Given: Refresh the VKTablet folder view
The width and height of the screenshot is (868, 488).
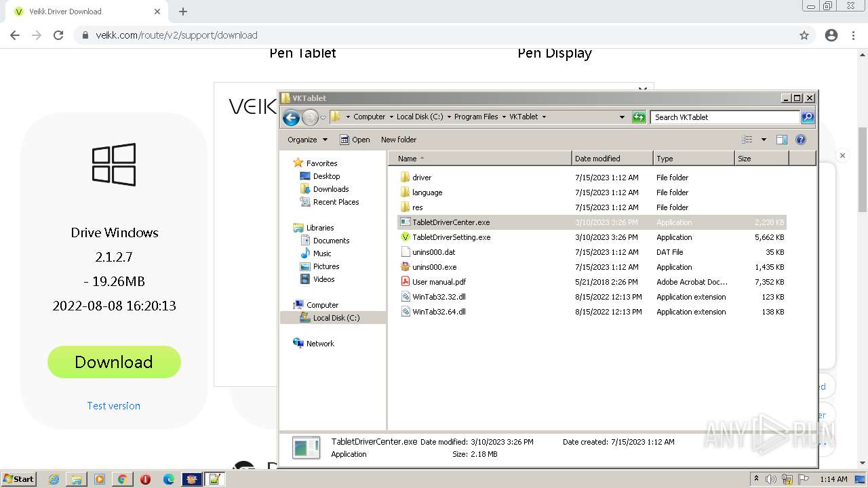Looking at the screenshot, I should (x=639, y=117).
